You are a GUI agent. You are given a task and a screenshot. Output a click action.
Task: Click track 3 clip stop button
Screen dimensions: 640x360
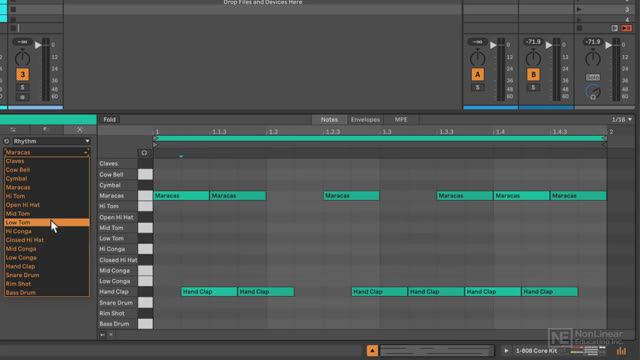point(13,28)
